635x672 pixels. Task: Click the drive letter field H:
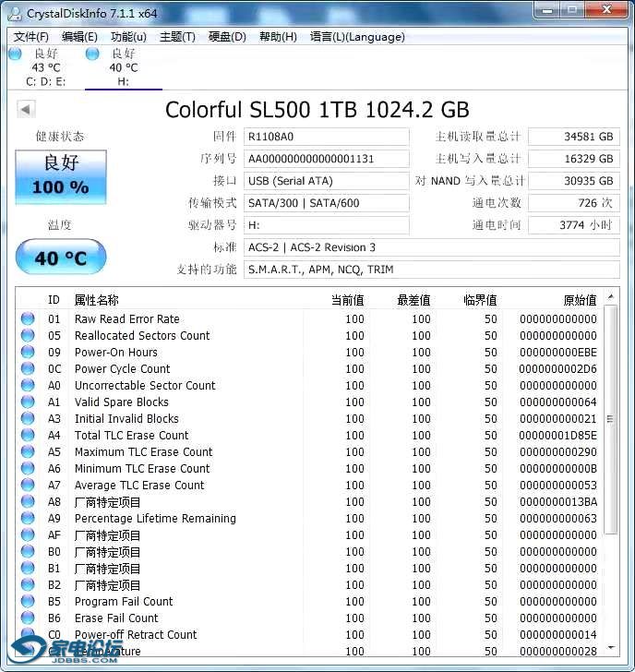pos(326,225)
